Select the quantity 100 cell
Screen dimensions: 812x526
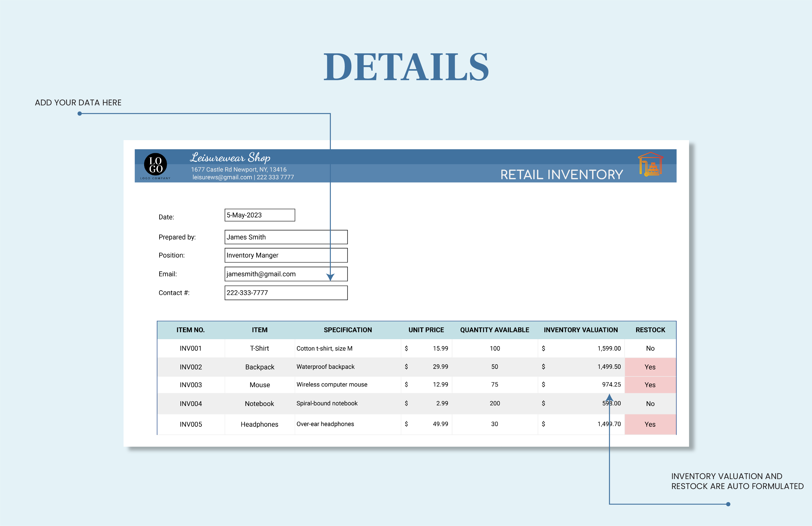point(495,348)
